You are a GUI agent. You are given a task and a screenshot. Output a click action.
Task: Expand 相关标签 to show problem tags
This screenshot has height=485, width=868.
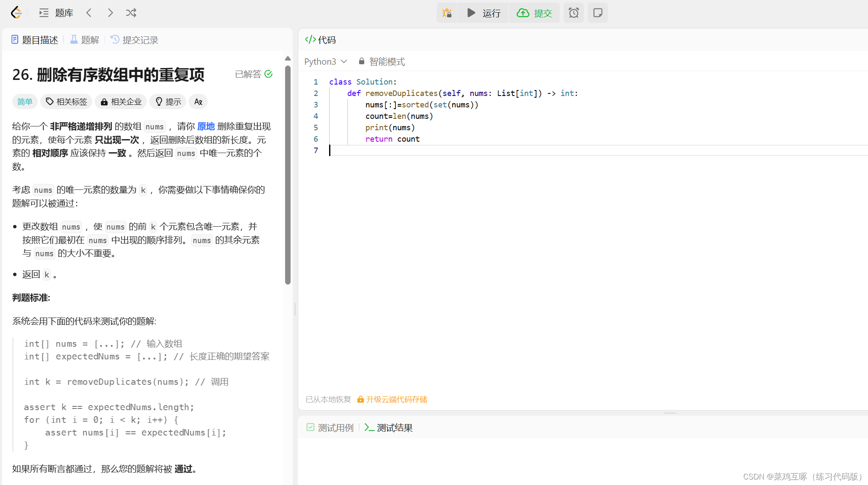point(66,101)
